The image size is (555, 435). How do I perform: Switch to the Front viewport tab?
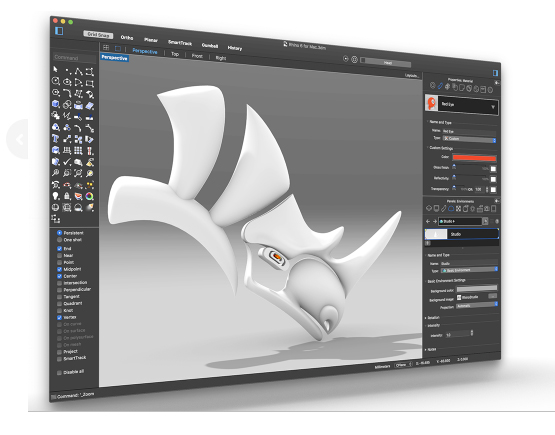pos(197,56)
